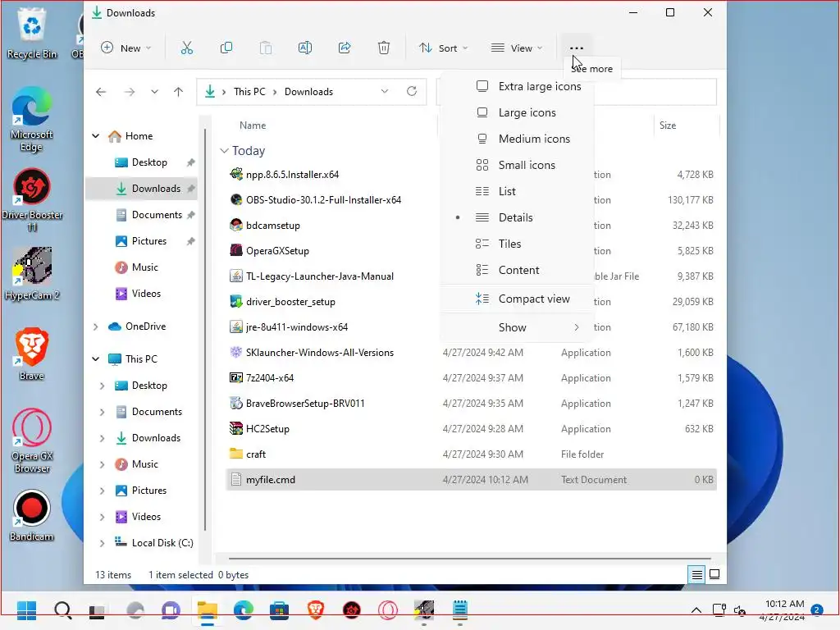Expand Local Disk (C:) tree node
840x630 pixels.
[102, 543]
